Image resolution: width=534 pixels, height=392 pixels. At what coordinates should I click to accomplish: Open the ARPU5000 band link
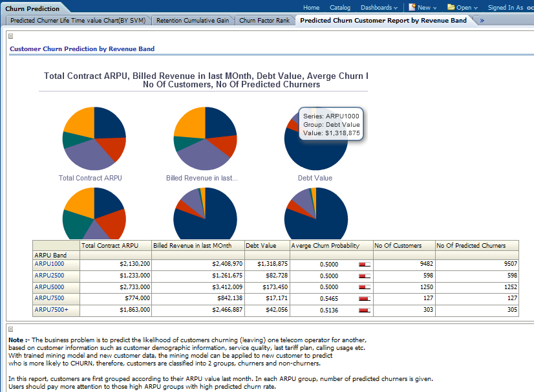coord(49,287)
